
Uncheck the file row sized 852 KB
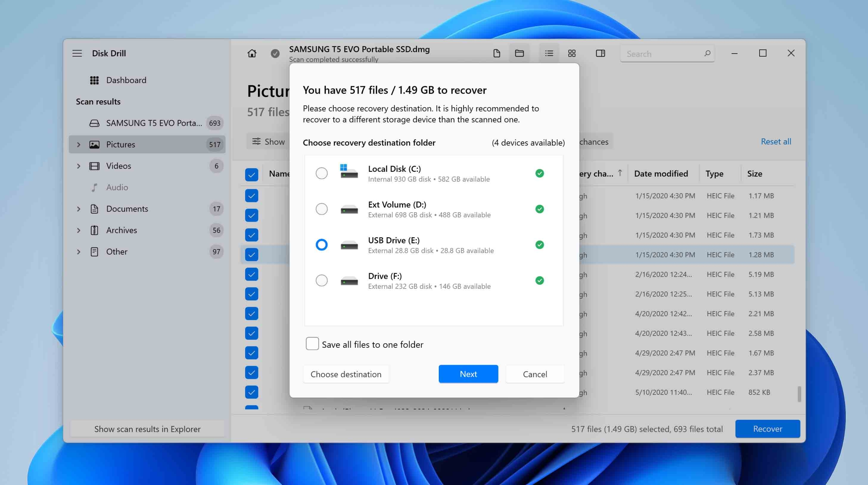252,392
